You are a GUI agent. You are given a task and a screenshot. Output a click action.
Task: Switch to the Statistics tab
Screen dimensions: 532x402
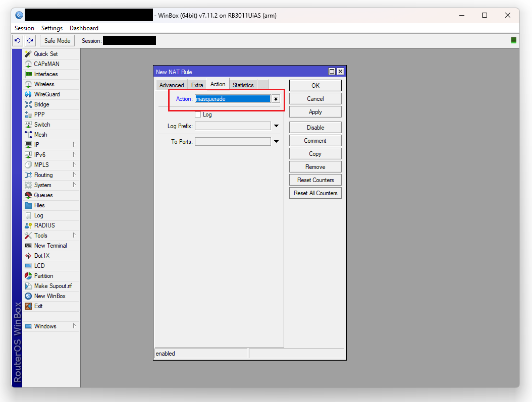click(x=243, y=85)
